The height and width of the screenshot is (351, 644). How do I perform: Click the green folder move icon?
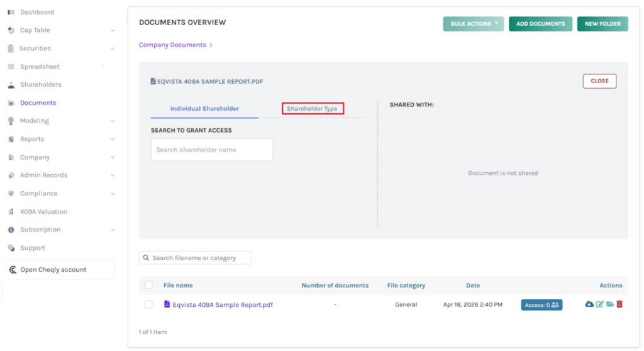609,304
